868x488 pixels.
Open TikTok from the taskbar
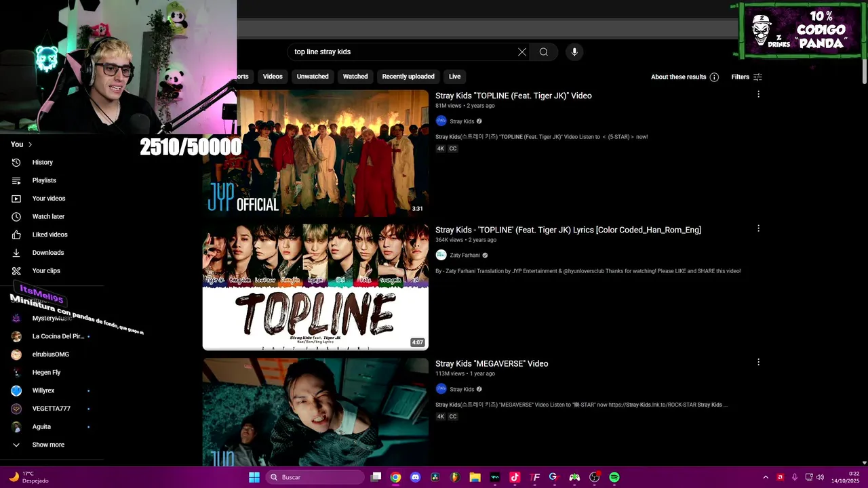coord(515,477)
